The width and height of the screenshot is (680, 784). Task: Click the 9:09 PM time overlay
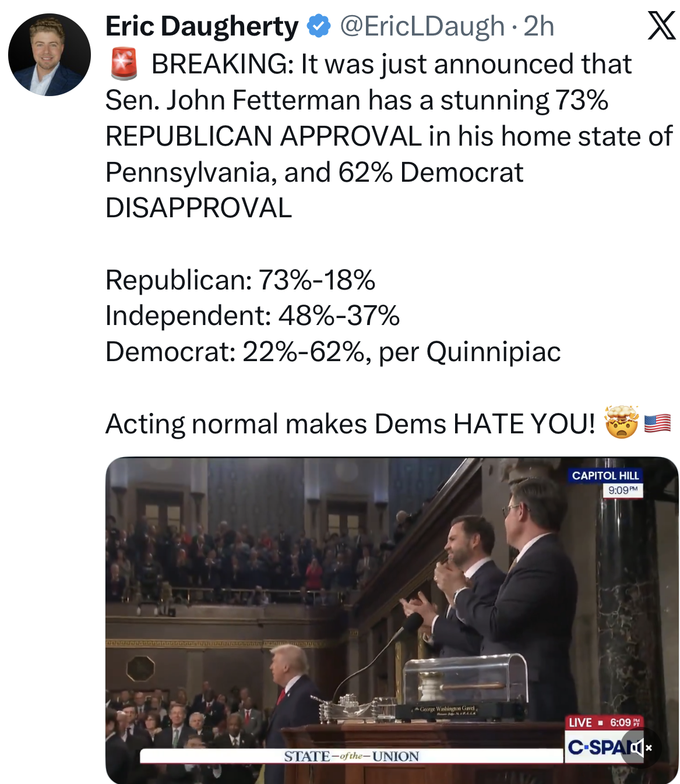(622, 490)
